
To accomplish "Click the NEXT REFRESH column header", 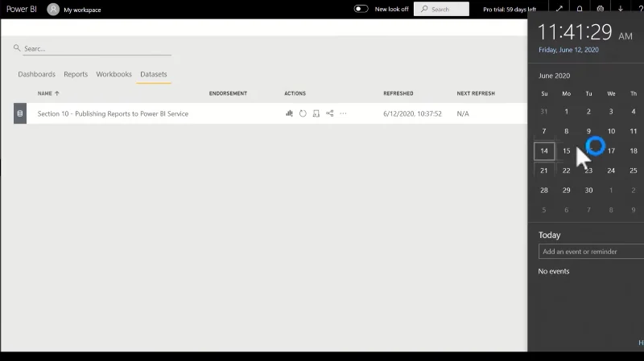I will click(476, 93).
